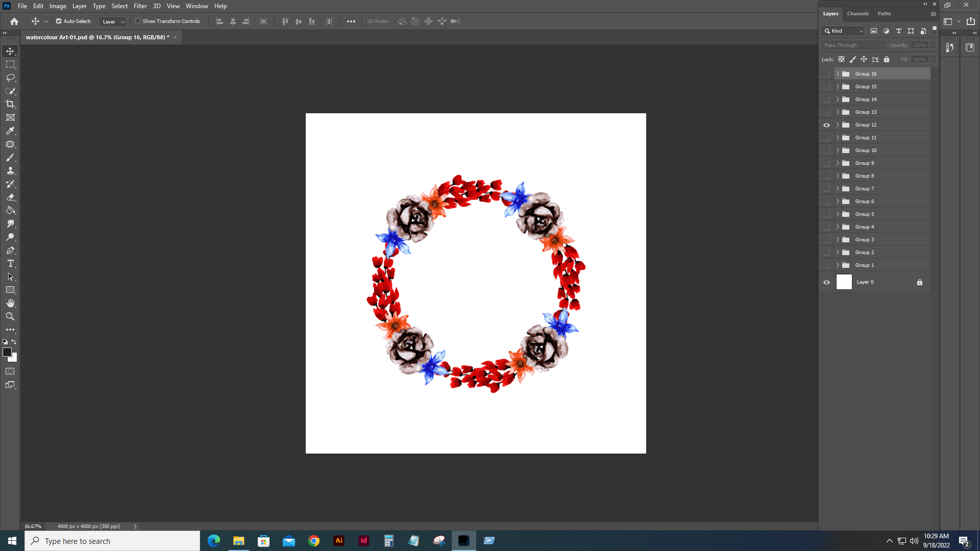Select the Eraser tool
The width and height of the screenshot is (980, 551).
10,197
